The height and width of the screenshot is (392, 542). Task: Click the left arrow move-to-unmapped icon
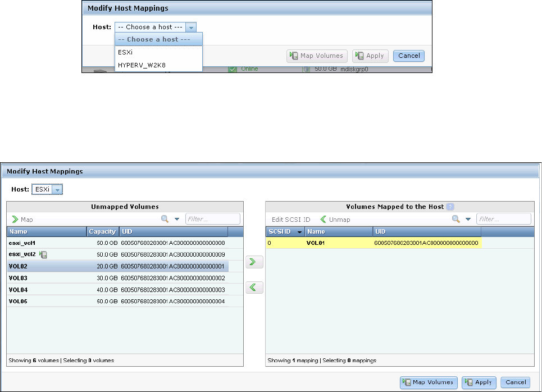(x=254, y=288)
